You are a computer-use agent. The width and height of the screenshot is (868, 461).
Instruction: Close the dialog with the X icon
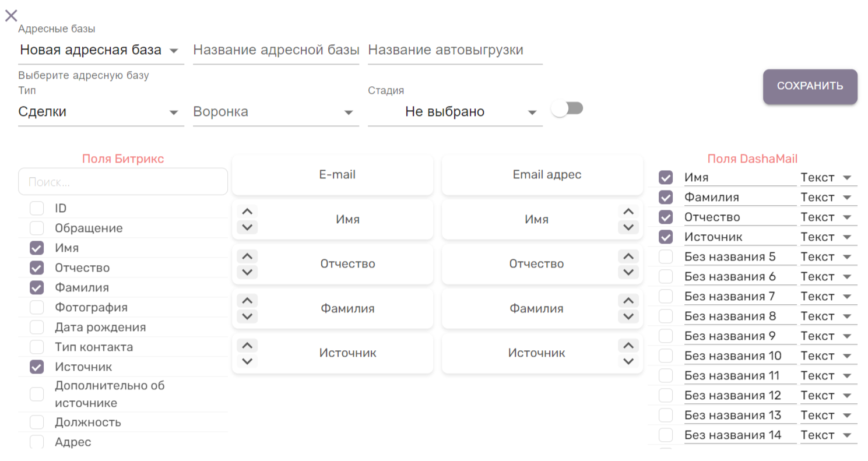coord(11,16)
